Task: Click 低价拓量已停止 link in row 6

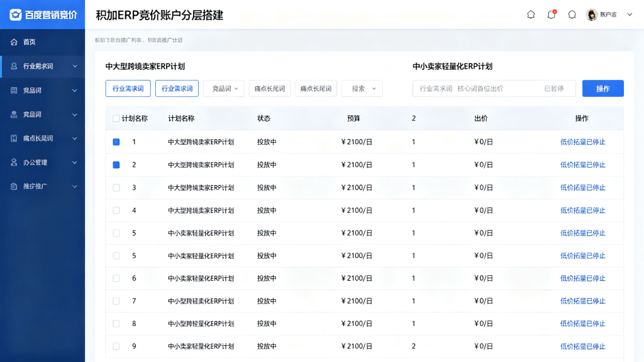Action: coord(583,278)
